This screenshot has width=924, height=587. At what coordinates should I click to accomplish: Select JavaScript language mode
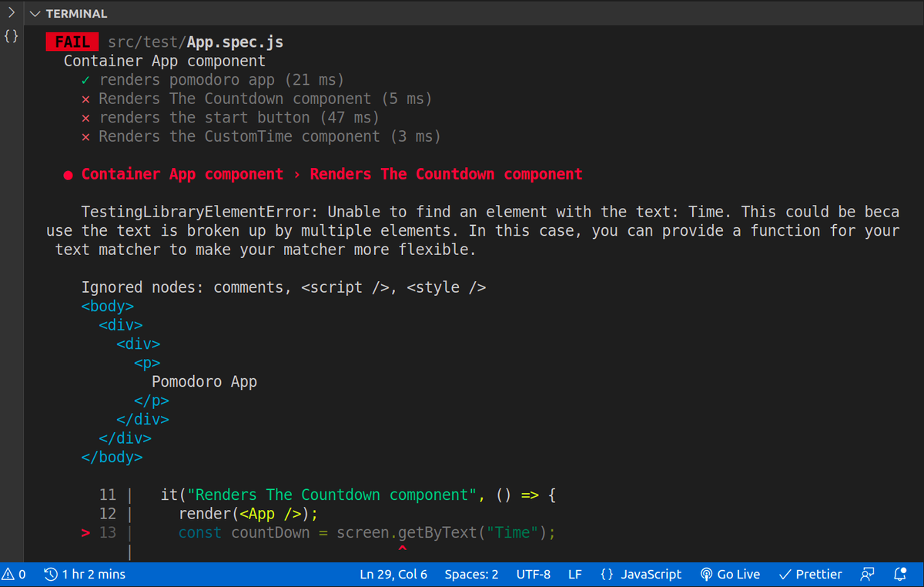point(641,574)
